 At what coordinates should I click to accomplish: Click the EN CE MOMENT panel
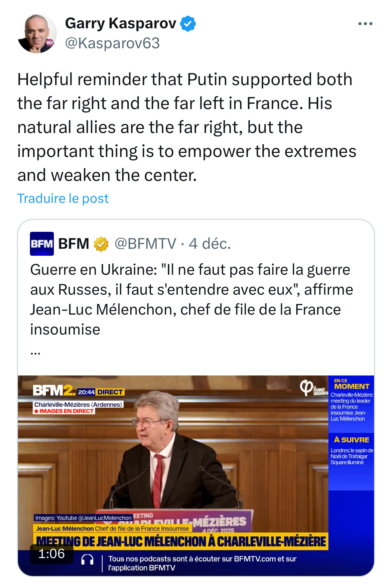tap(351, 402)
